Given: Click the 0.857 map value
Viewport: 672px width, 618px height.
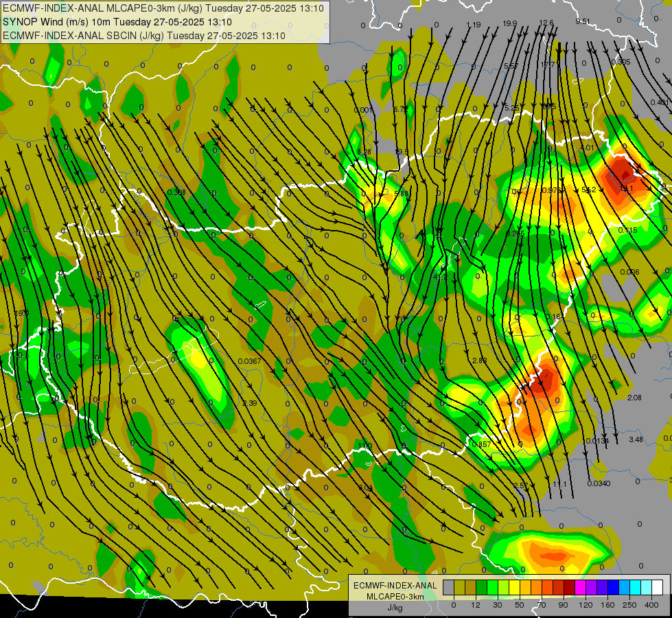Looking at the screenshot, I should 481,444.
